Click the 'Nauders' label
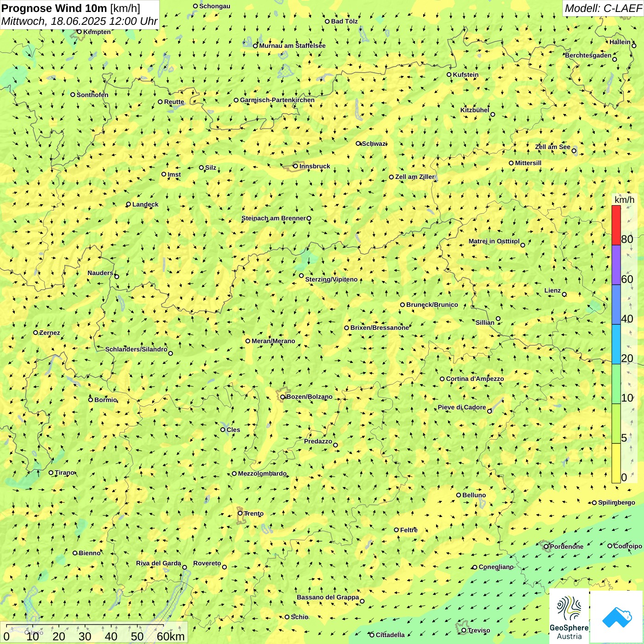The image size is (644, 644). point(100,273)
